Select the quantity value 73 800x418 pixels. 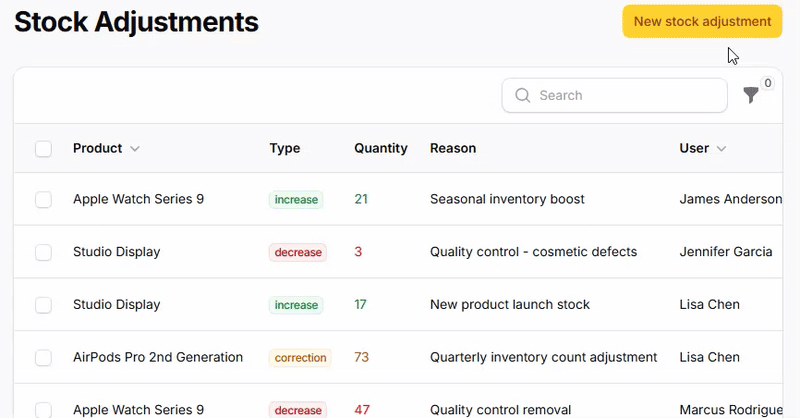361,357
